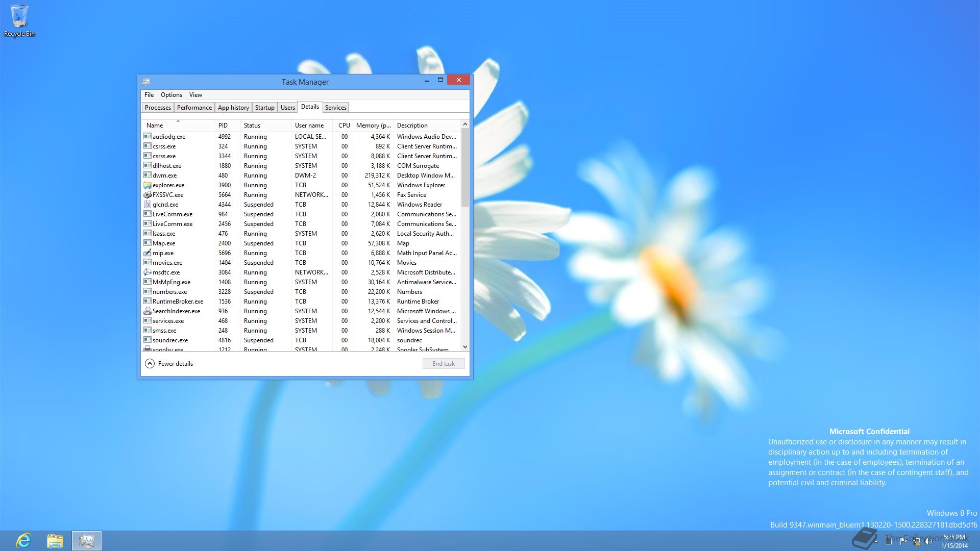Sort by the Memory column header
Screen dimensions: 980x551
pos(373,126)
